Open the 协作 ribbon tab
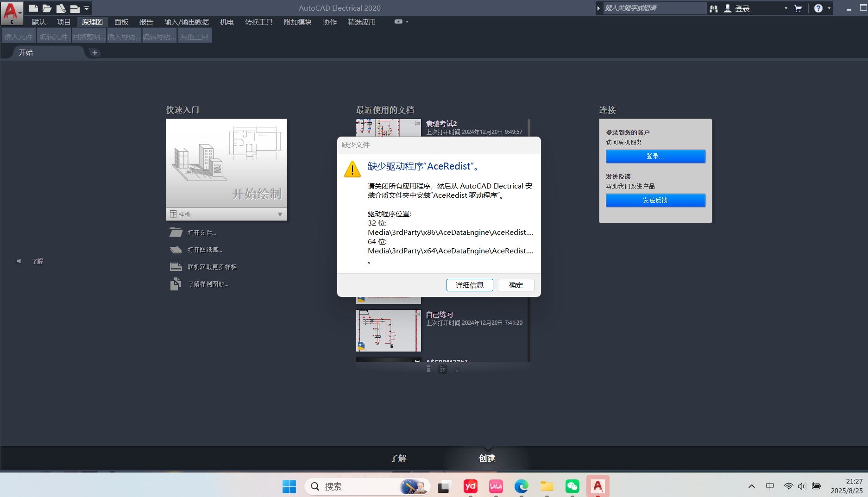 (330, 22)
